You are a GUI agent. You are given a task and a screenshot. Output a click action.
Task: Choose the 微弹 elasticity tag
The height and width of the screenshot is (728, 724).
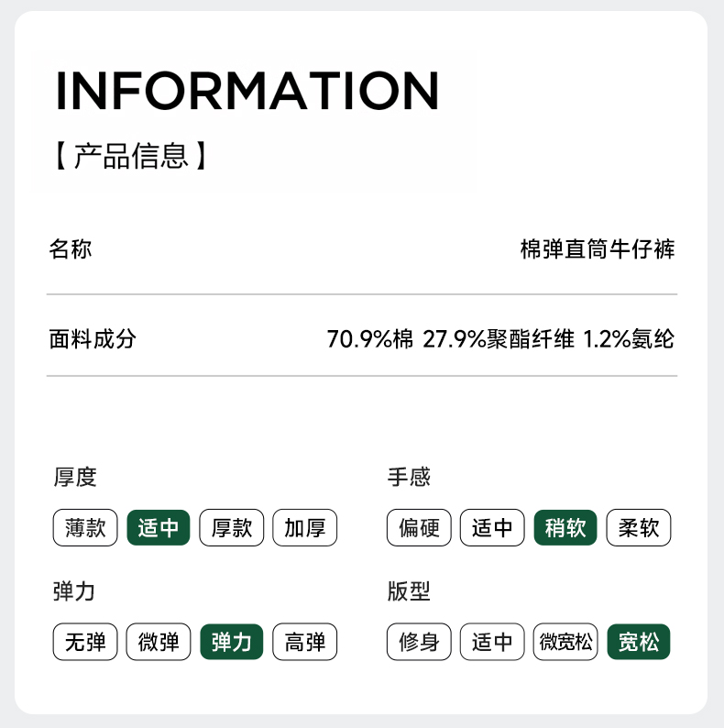pyautogui.click(x=159, y=642)
